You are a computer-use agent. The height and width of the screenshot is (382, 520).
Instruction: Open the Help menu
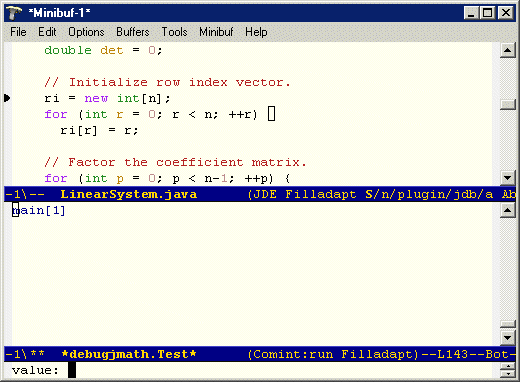click(x=256, y=32)
